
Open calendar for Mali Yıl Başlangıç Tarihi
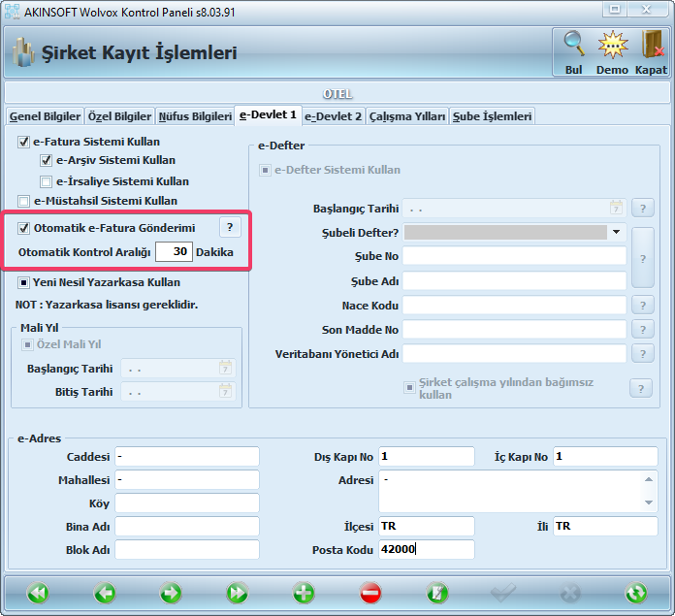pyautogui.click(x=226, y=368)
